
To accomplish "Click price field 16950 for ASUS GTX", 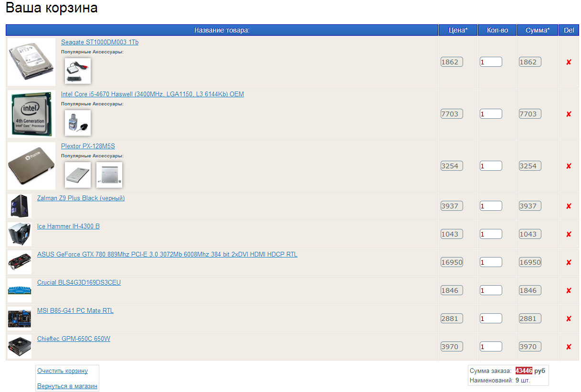I will point(452,262).
